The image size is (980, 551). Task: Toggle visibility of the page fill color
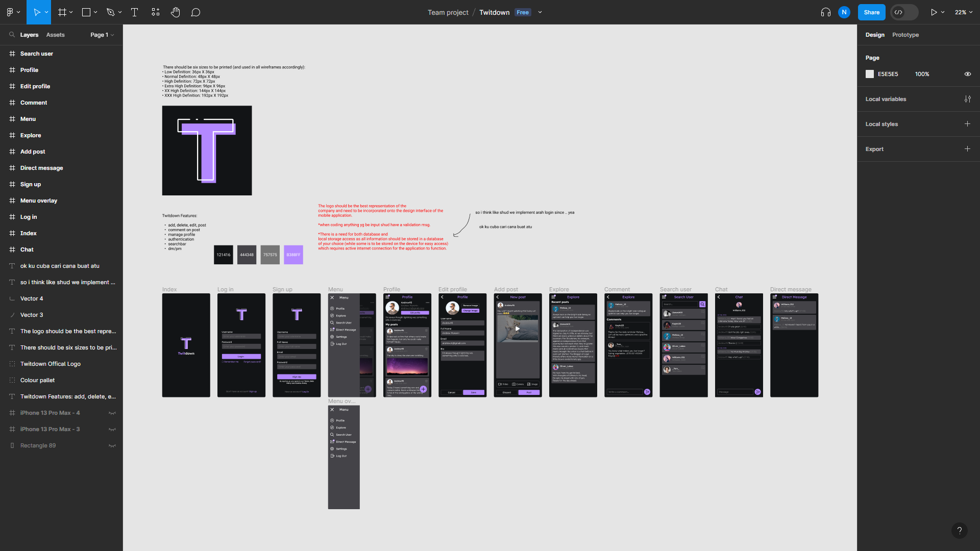tap(968, 74)
